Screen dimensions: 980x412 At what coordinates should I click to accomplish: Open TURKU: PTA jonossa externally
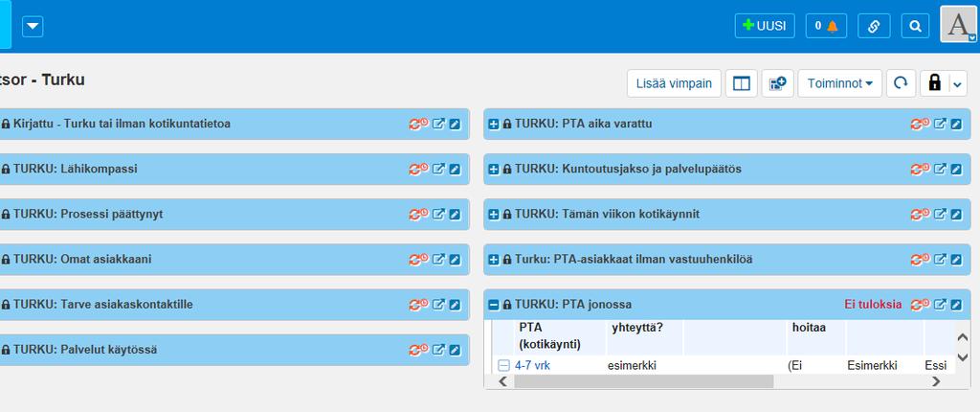(940, 305)
